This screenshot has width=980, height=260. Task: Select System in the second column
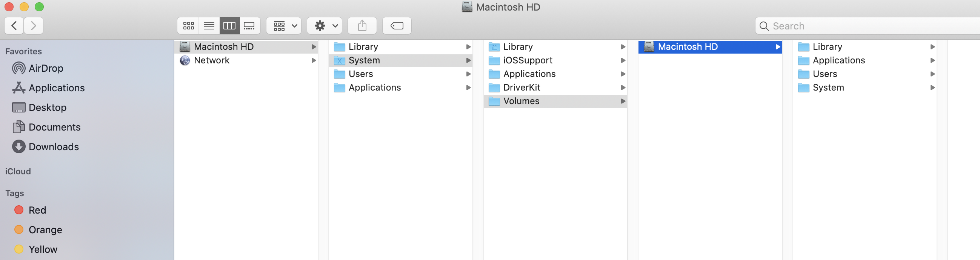click(401, 60)
